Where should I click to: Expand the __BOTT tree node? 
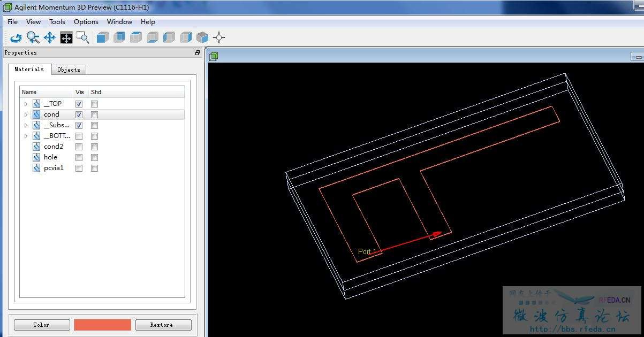click(x=26, y=136)
